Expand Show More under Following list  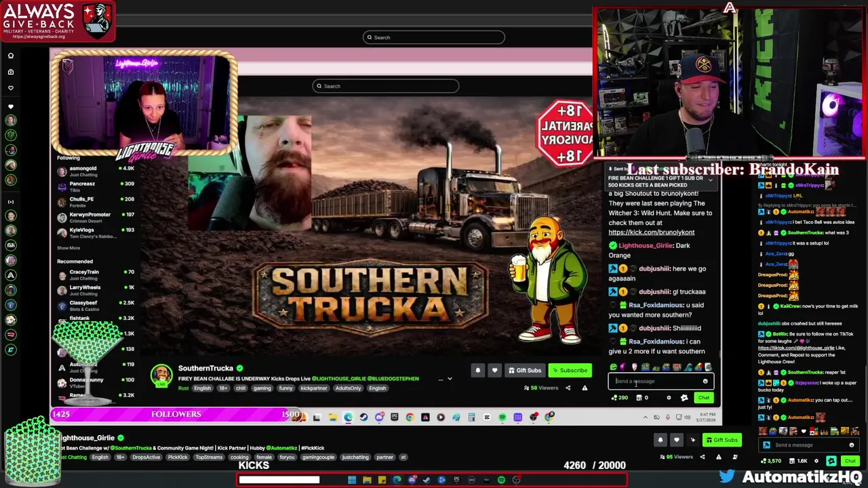coord(68,248)
